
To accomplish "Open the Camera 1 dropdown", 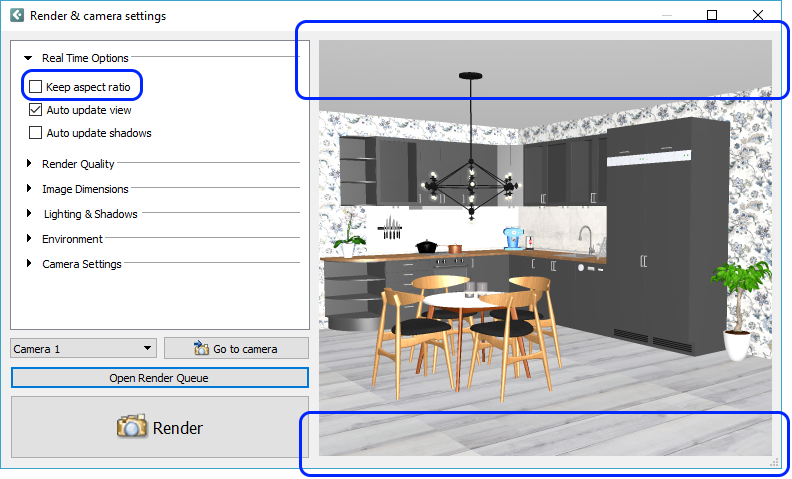I will 83,349.
